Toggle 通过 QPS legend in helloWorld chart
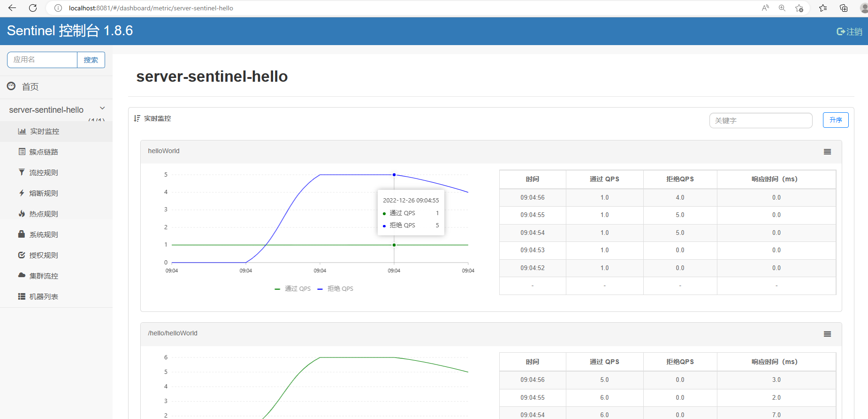868x419 pixels. pyautogui.click(x=293, y=288)
